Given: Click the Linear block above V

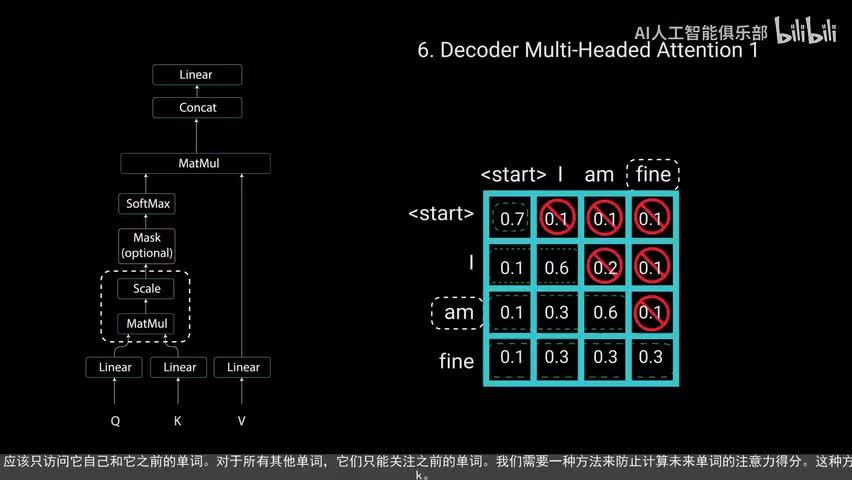Looking at the screenshot, I should tap(243, 367).
